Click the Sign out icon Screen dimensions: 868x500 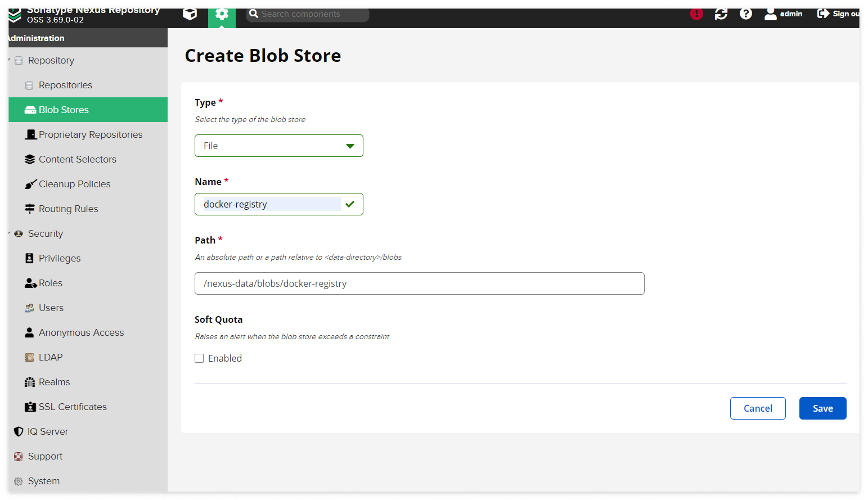823,13
